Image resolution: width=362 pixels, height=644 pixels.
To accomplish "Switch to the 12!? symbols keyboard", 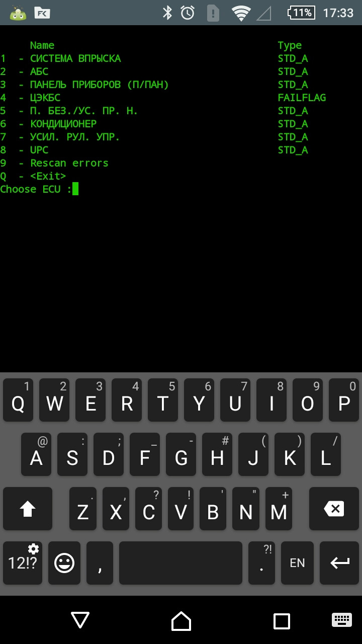I will (x=23, y=563).
